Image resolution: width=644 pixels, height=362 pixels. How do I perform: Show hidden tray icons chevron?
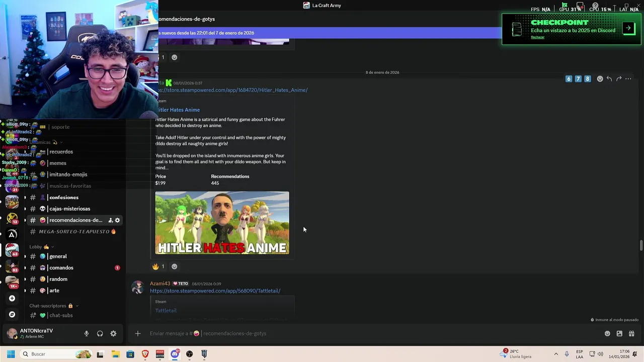coord(556,354)
